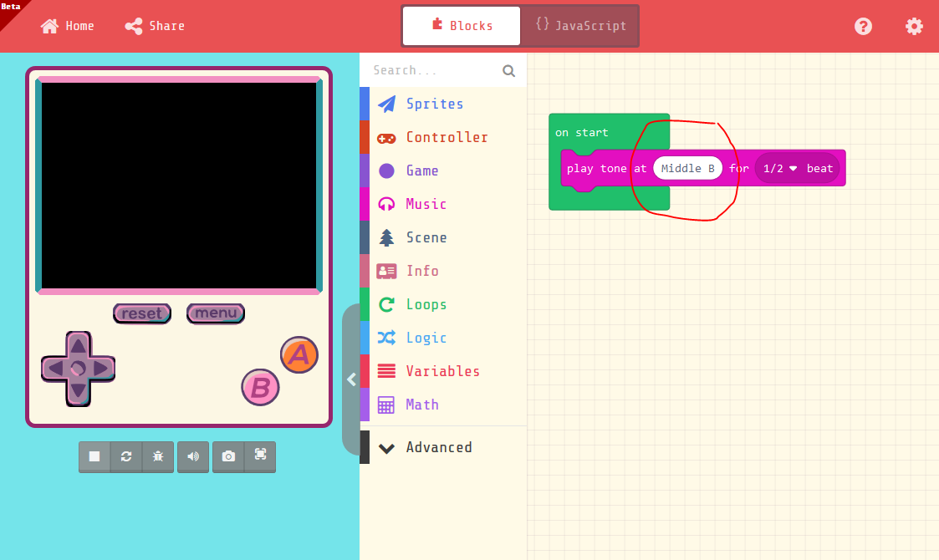Viewport: 939px width, 560px height.
Task: Click the simulator reset button
Action: tap(142, 313)
